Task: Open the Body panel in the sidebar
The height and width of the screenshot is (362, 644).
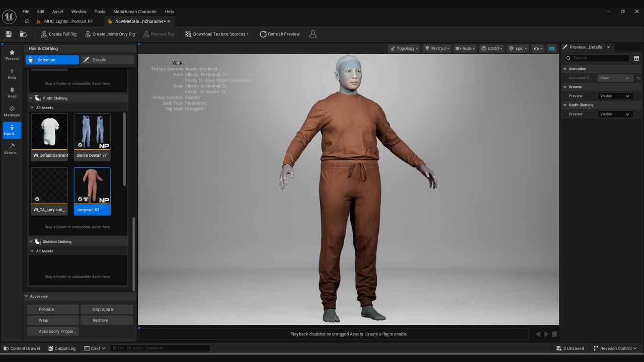Action: (x=12, y=74)
